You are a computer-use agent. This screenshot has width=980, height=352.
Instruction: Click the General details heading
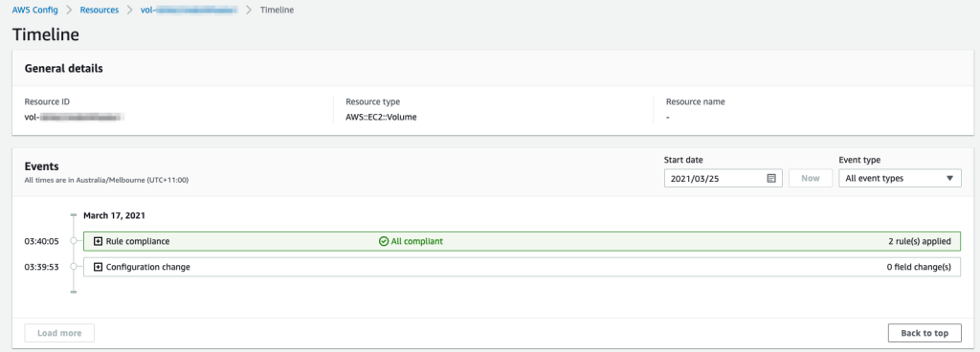[64, 69]
